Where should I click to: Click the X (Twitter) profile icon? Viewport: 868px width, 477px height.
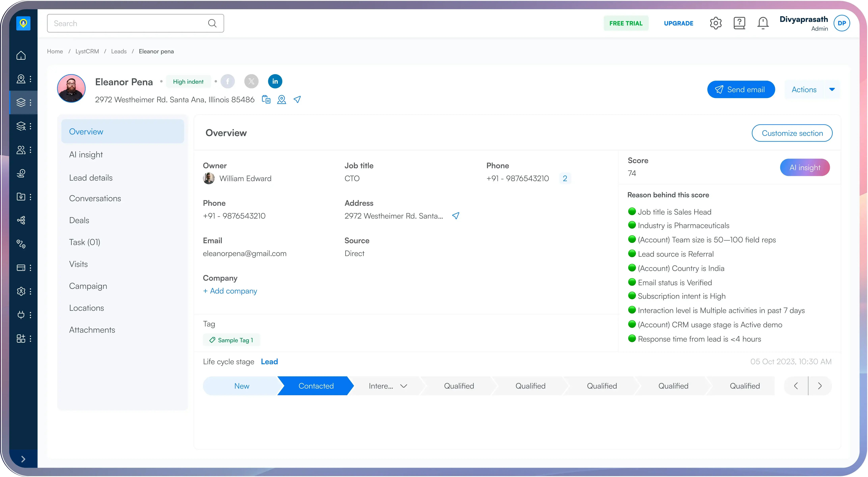[251, 82]
